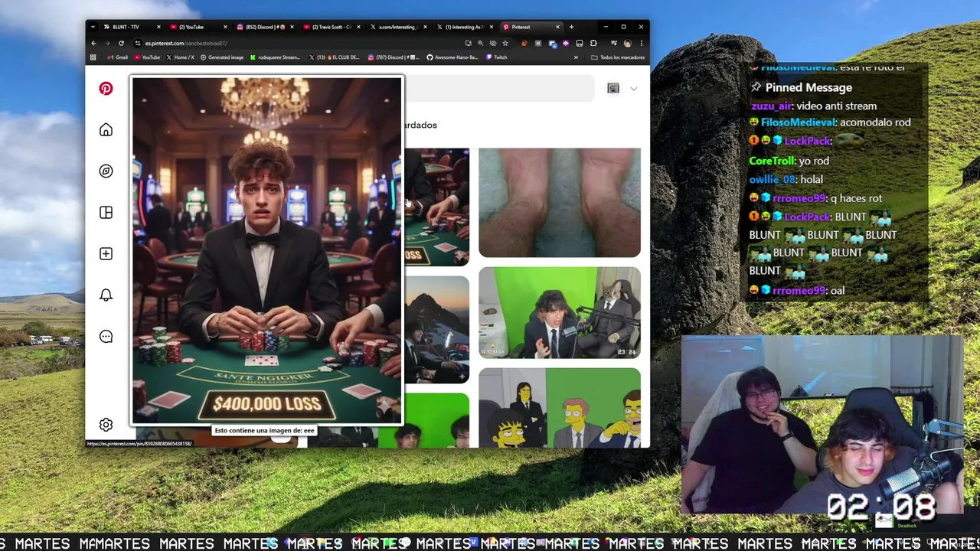Screen dimensions: 980x551
Task: Open messages chat bubble icon
Action: pos(106,337)
